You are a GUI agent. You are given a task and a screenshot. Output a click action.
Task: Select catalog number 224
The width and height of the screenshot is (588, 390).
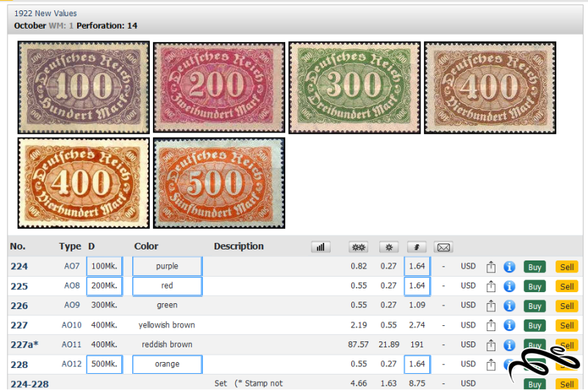[19, 266]
